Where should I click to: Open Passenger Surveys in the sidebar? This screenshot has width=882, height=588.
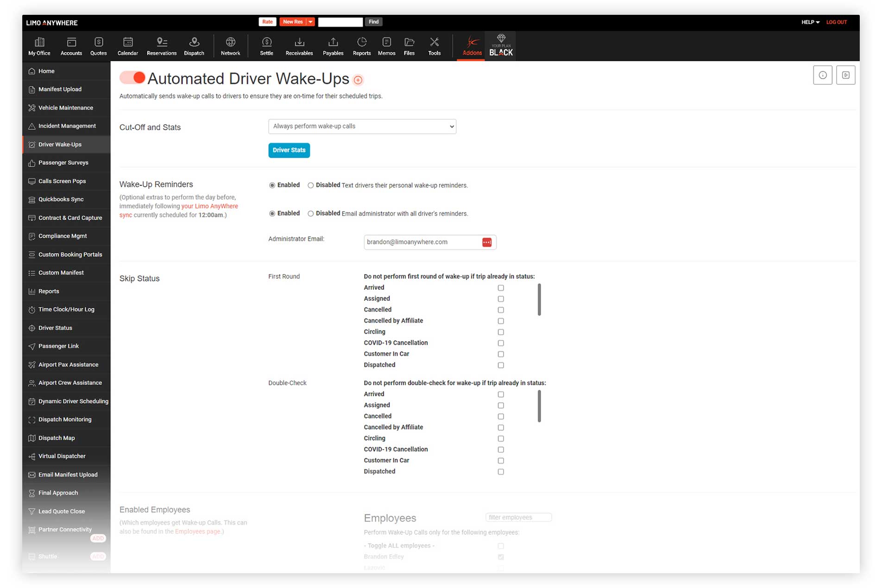63,163
